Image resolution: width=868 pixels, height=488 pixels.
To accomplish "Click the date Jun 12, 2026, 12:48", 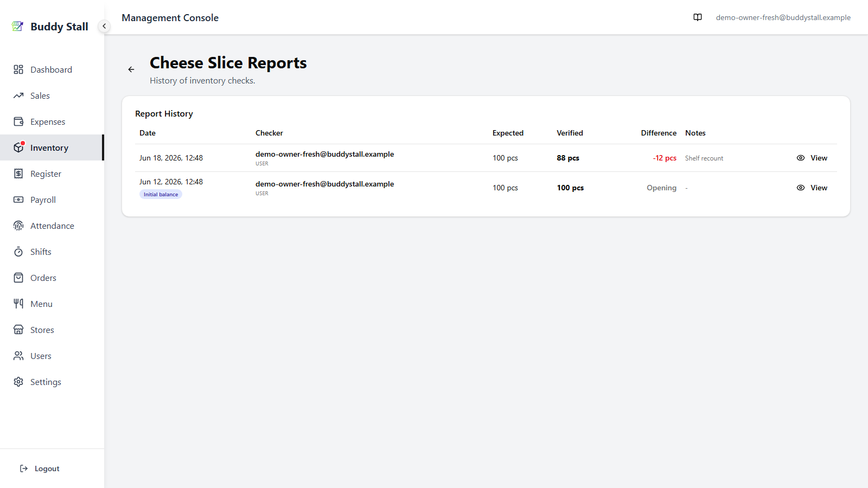I will [x=171, y=182].
